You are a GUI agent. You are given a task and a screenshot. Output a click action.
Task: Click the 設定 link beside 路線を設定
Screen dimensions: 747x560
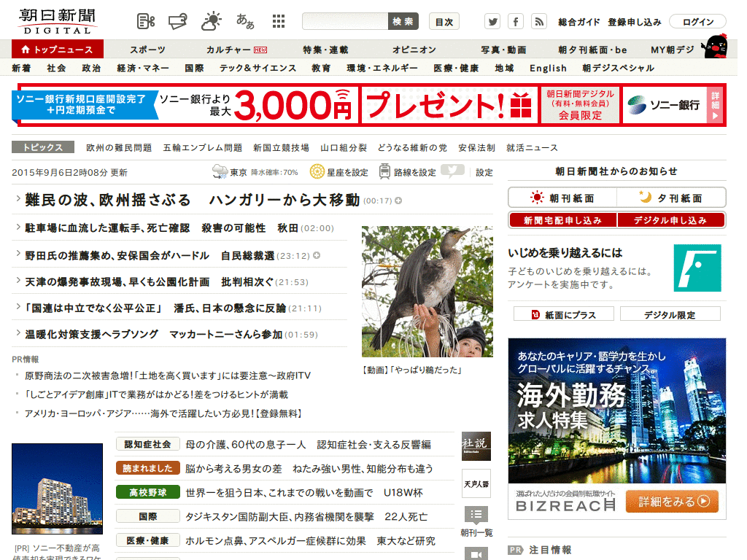(484, 172)
